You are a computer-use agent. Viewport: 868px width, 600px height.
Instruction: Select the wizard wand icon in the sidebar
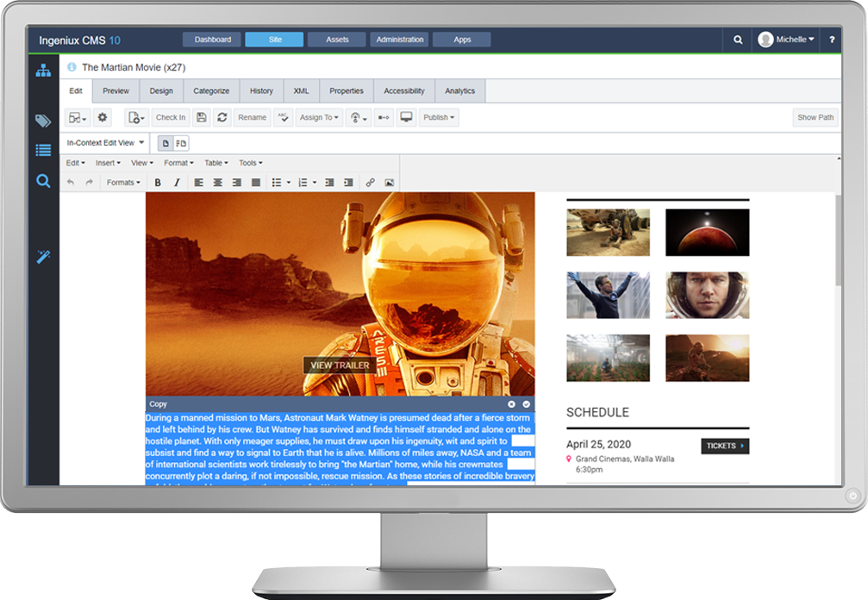(41, 256)
